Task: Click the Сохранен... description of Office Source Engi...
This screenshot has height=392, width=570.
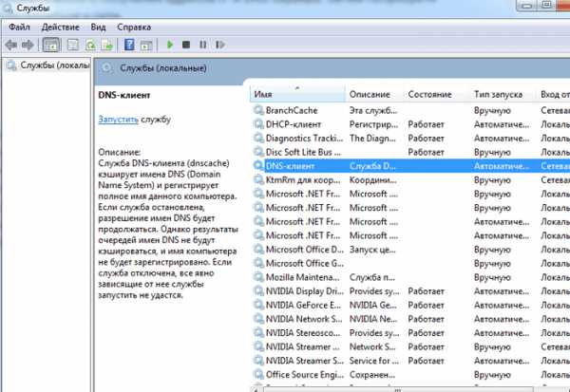Action: click(371, 374)
